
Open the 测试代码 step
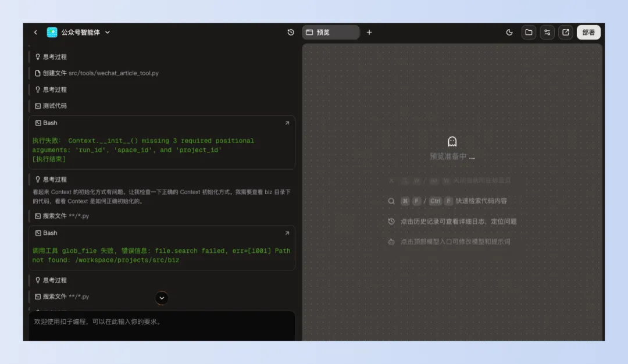[x=51, y=106]
